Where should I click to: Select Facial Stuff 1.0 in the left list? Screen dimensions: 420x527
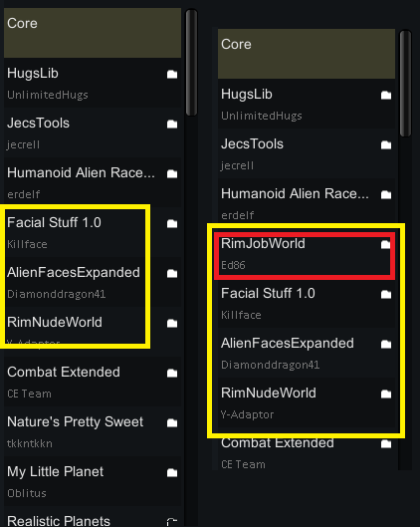93,232
